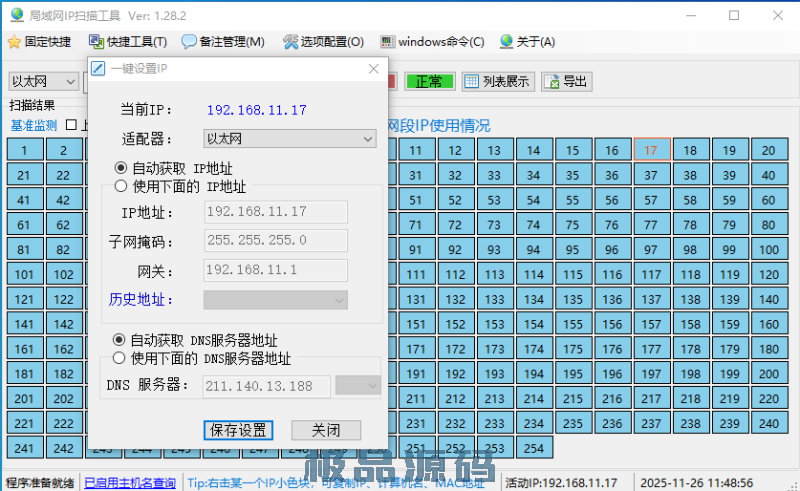Select 使用下面的 DNS服务器地址 radio option
800x491 pixels.
click(x=120, y=358)
